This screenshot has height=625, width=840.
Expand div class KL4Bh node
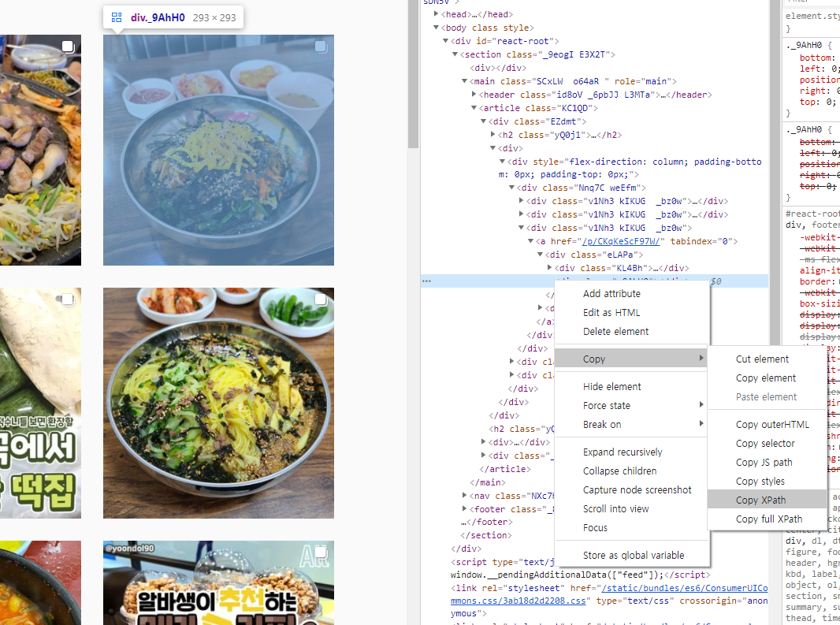click(x=550, y=267)
